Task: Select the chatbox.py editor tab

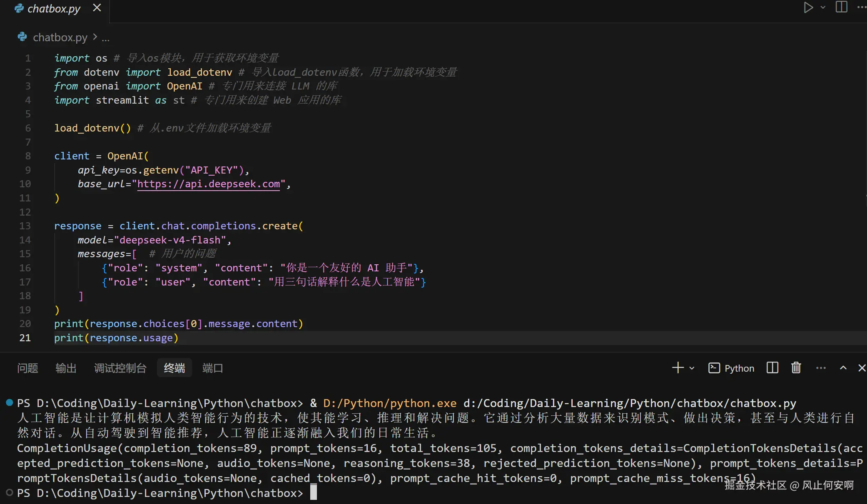Action: [54, 9]
